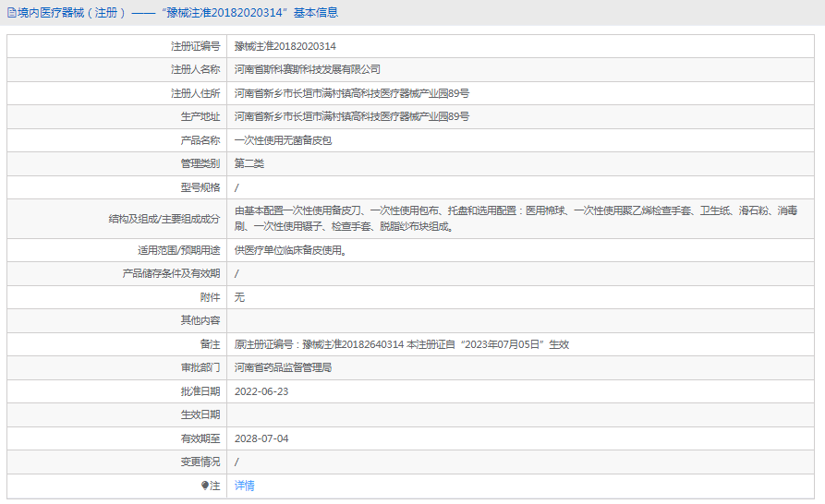Image resolution: width=825 pixels, height=504 pixels.
Task: Select address value in 生产地址 row
Action: point(351,116)
